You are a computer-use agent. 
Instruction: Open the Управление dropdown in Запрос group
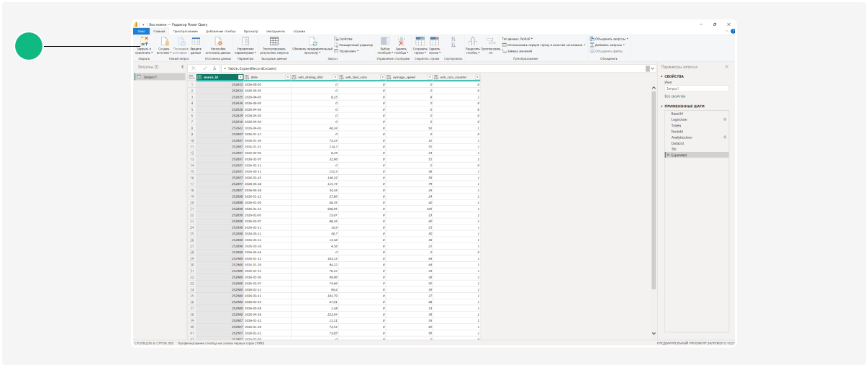[347, 51]
